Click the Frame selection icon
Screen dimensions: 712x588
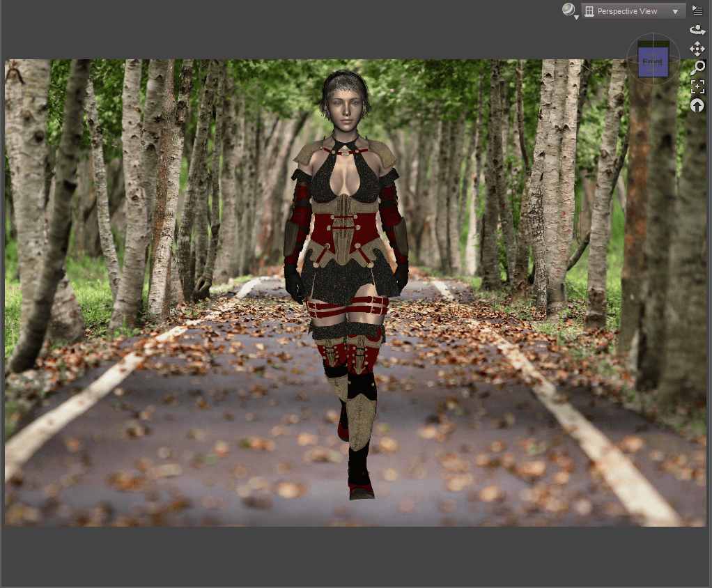tap(698, 86)
